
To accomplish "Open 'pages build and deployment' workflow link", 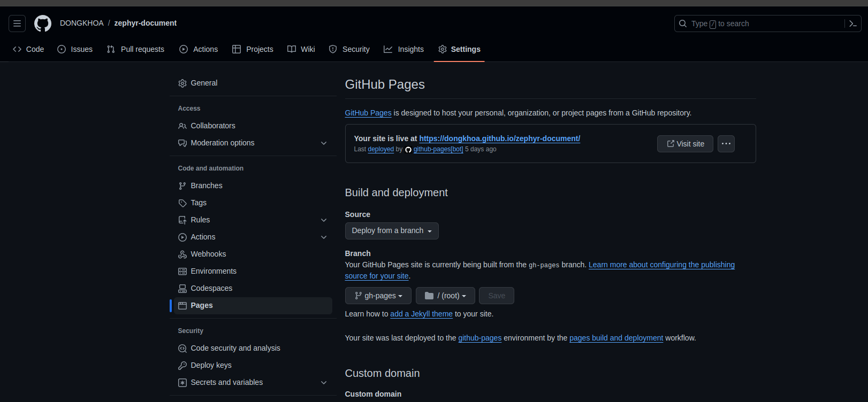I will coord(616,338).
